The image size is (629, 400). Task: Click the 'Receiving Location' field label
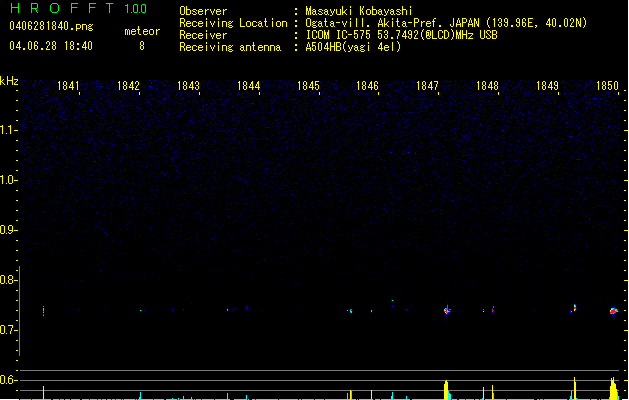coord(233,23)
